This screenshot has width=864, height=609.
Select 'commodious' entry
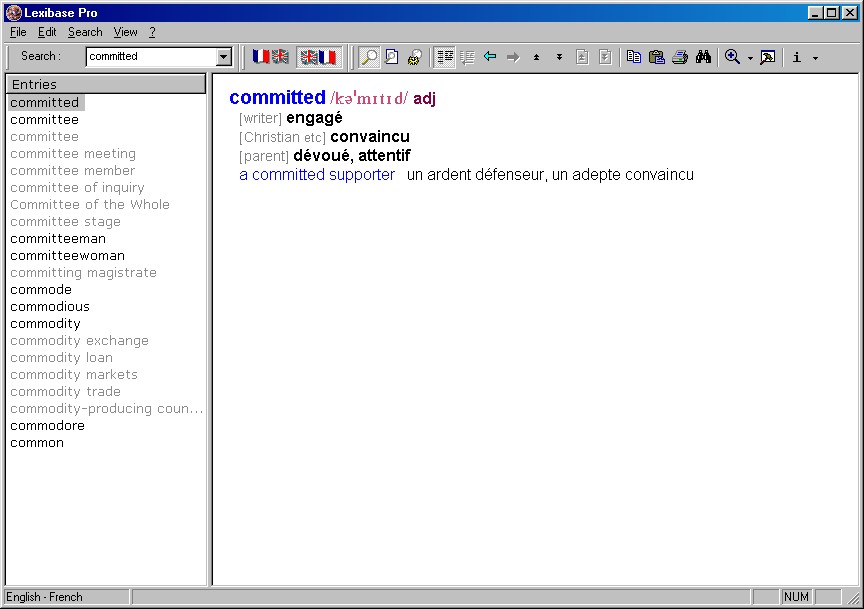[x=50, y=307]
